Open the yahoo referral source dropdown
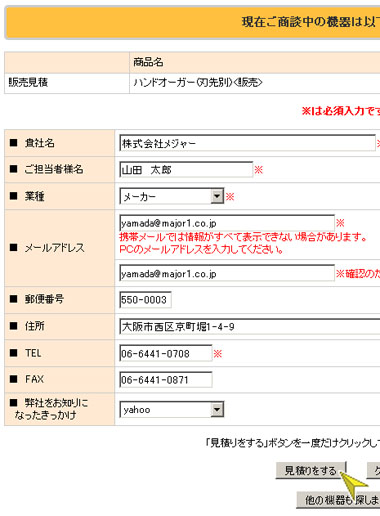 click(x=172, y=410)
